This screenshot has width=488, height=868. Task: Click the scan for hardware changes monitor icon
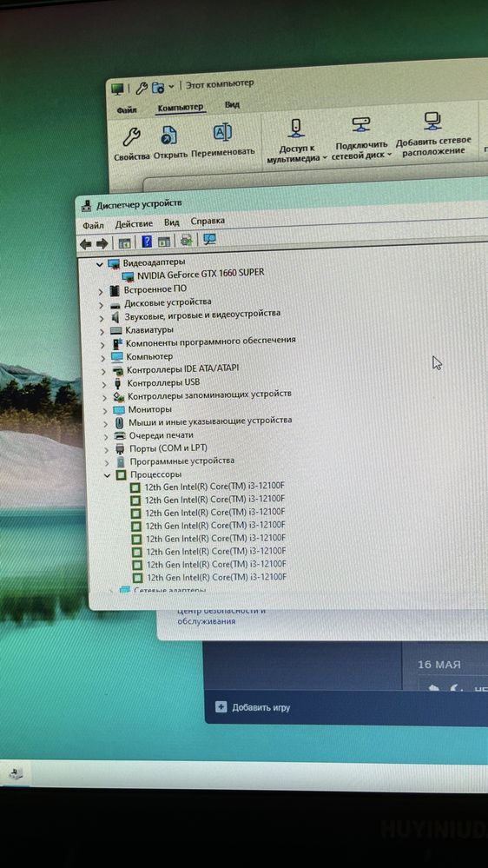[x=209, y=239]
